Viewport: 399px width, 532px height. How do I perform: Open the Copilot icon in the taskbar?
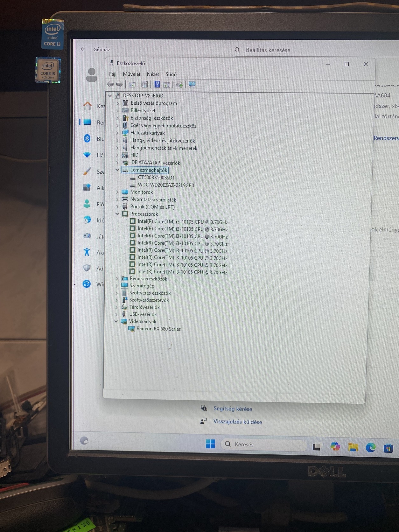(335, 446)
